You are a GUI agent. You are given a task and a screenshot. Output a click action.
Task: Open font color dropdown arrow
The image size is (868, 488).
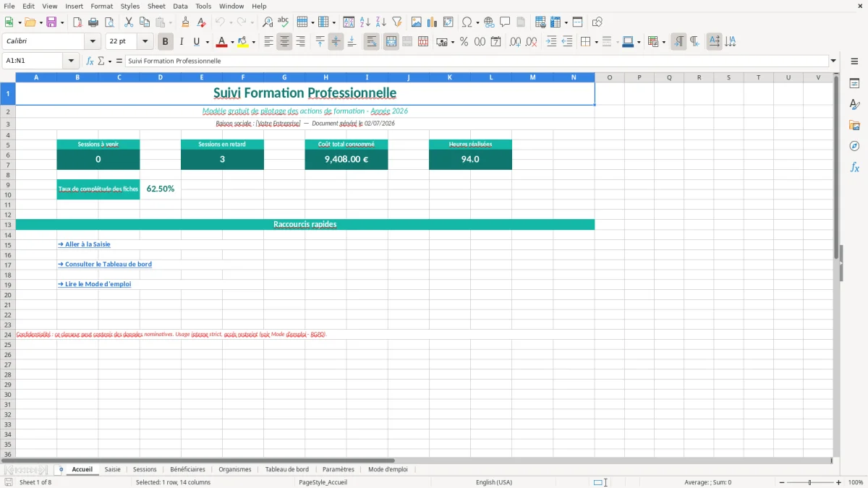pyautogui.click(x=232, y=42)
